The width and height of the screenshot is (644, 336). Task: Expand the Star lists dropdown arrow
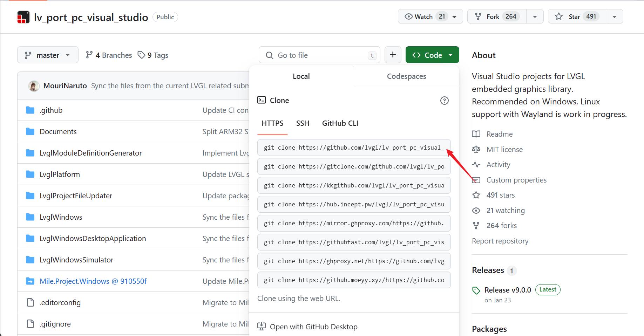coord(614,16)
